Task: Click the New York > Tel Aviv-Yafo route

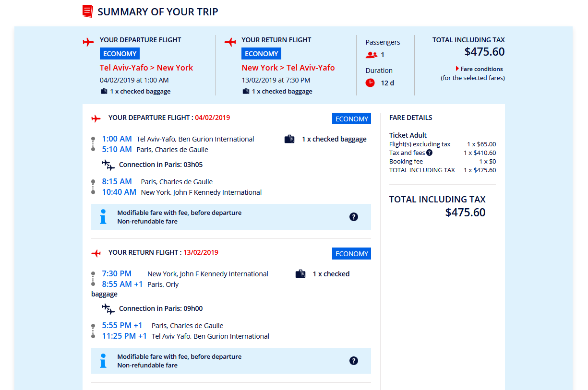Action: 288,68
